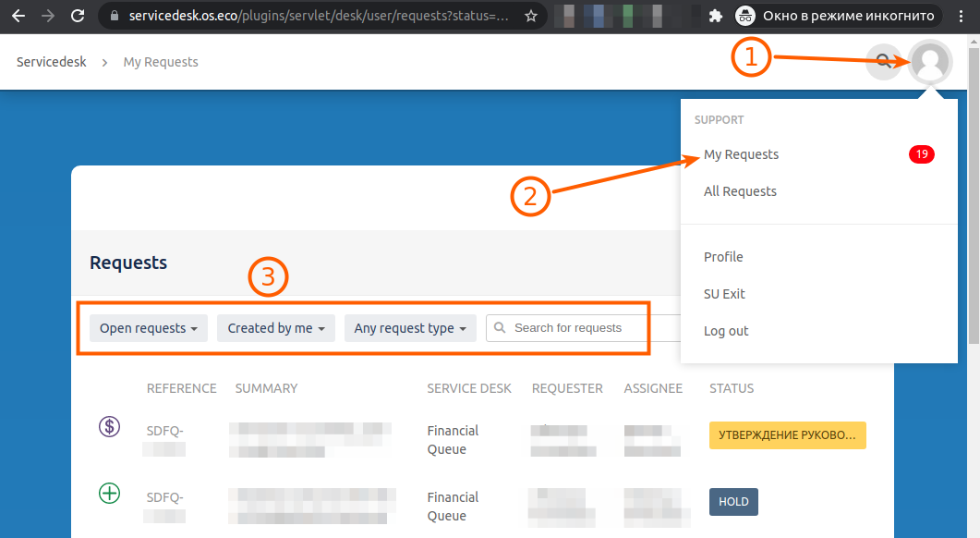Screen dimensions: 980x538
Task: Click the browser back arrow
Action: (18, 16)
